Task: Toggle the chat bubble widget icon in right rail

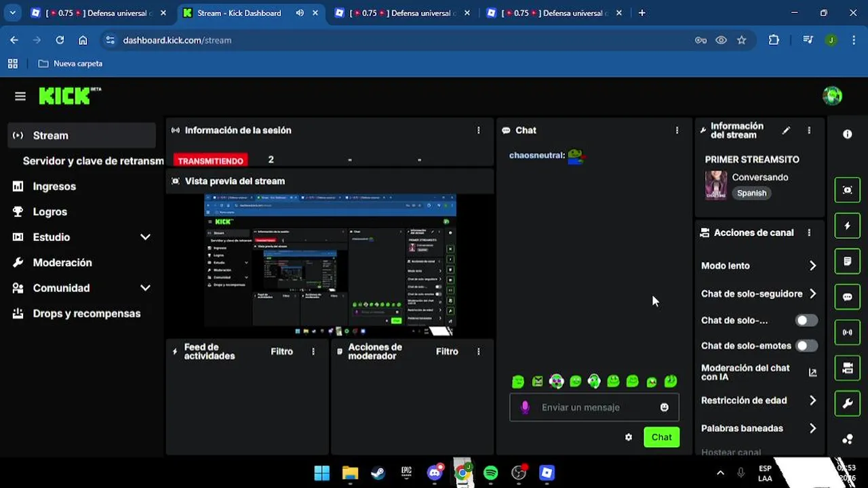Action: (x=847, y=297)
